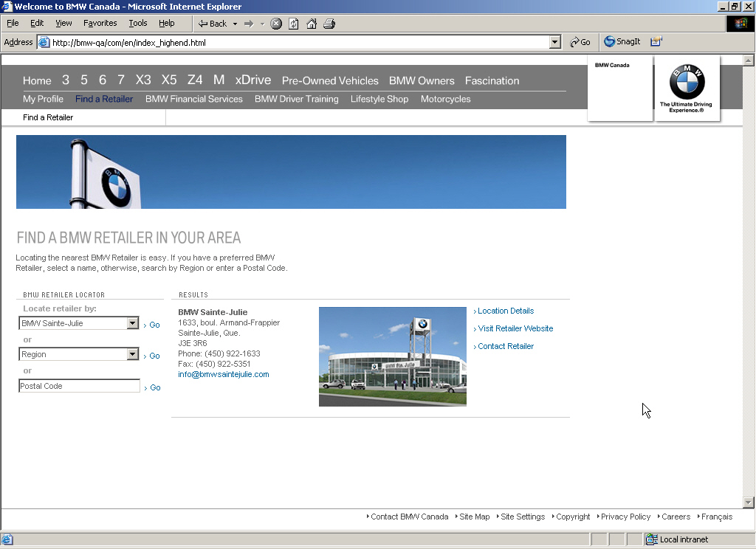Viewport: 756px width, 549px height.
Task: Click the Windows flag throbber icon
Action: click(x=740, y=23)
